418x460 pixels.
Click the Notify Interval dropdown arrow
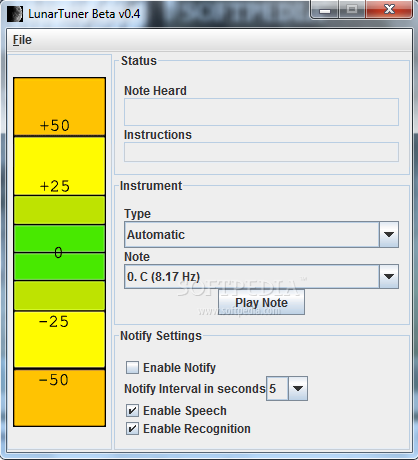(x=298, y=389)
